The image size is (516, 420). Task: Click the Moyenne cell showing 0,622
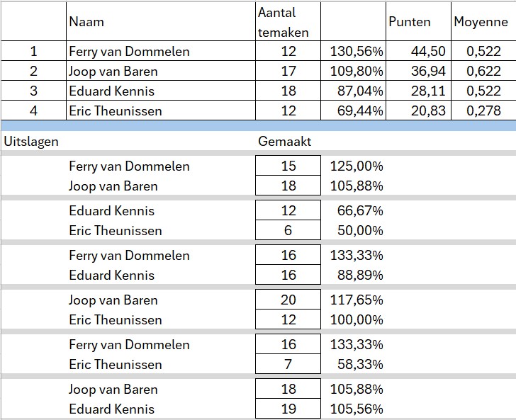pyautogui.click(x=483, y=71)
